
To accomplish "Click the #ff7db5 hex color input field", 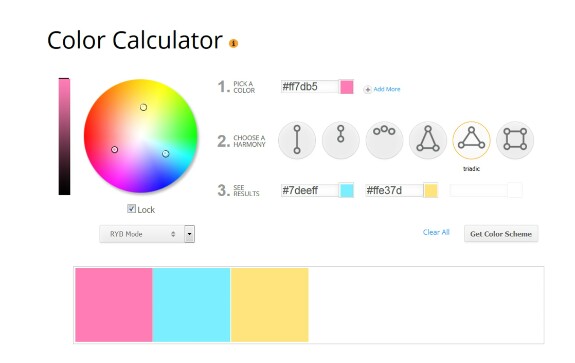I will [310, 87].
